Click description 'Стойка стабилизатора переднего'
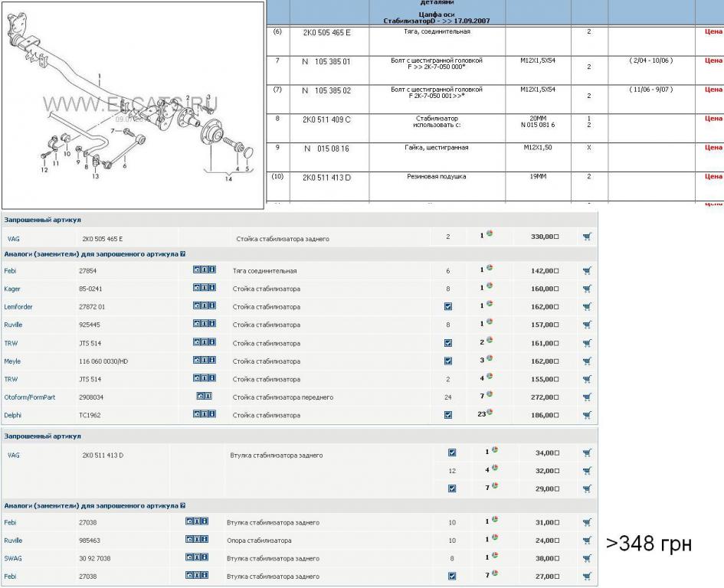Screen dimensions: 724x588 (283, 397)
